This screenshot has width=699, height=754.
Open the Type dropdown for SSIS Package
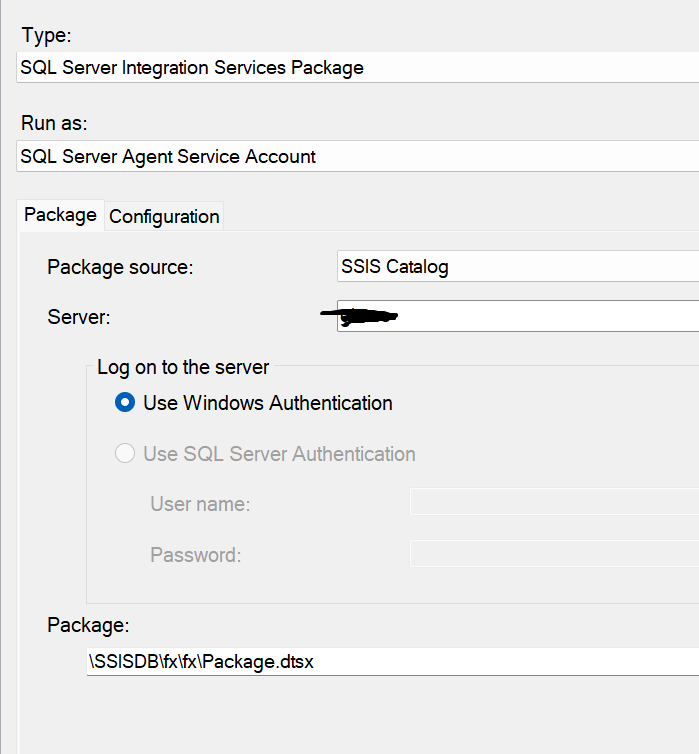point(358,67)
